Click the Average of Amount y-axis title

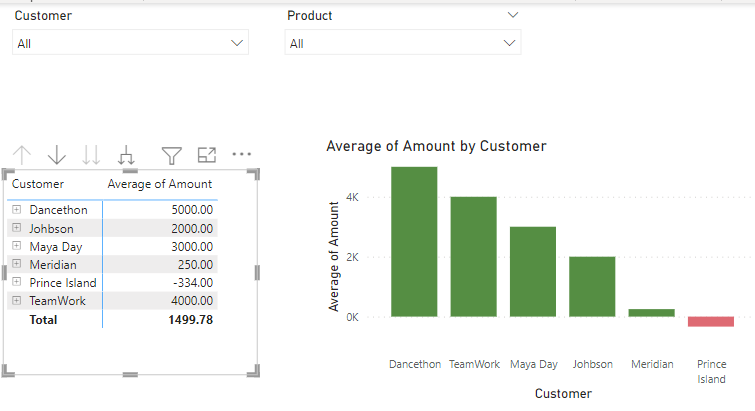point(333,257)
